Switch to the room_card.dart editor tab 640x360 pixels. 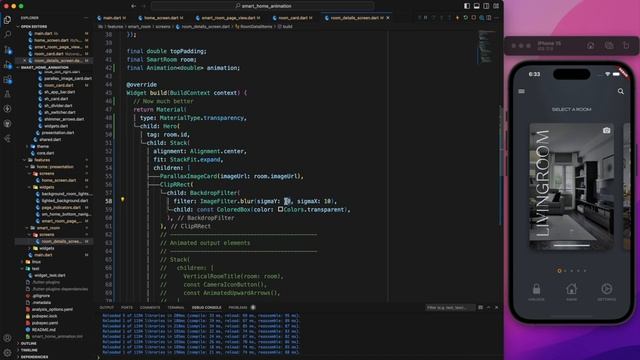pyautogui.click(x=292, y=18)
